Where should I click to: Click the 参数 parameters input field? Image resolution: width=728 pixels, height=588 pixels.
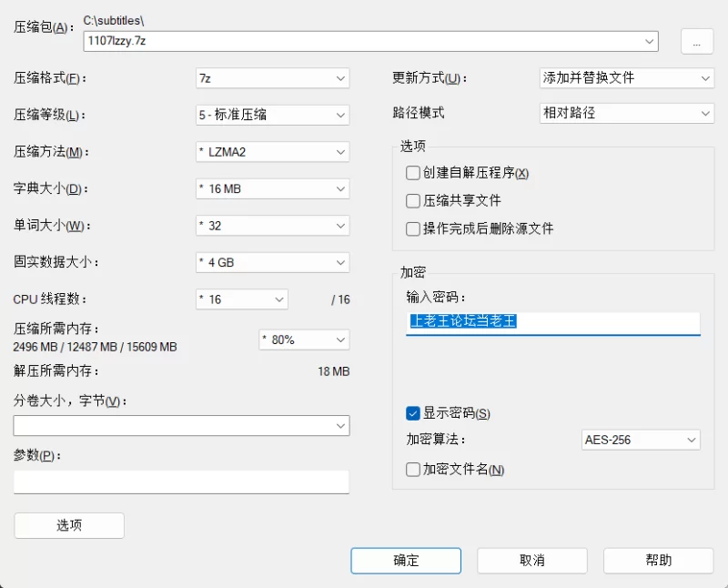(x=181, y=482)
